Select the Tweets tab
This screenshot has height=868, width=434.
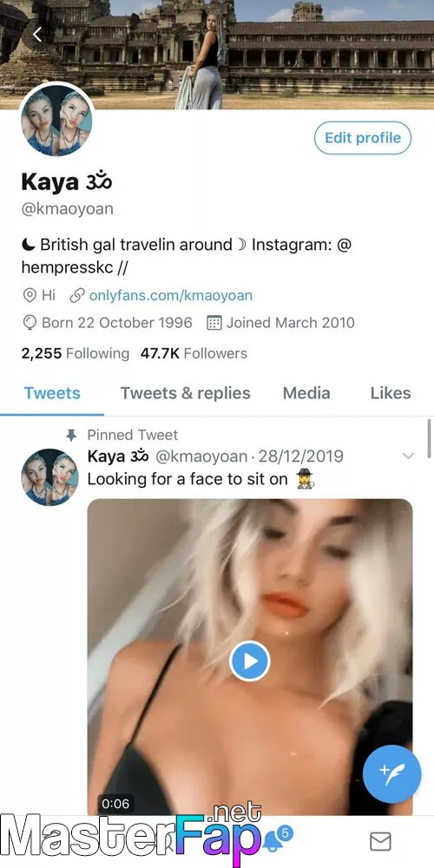pos(52,393)
